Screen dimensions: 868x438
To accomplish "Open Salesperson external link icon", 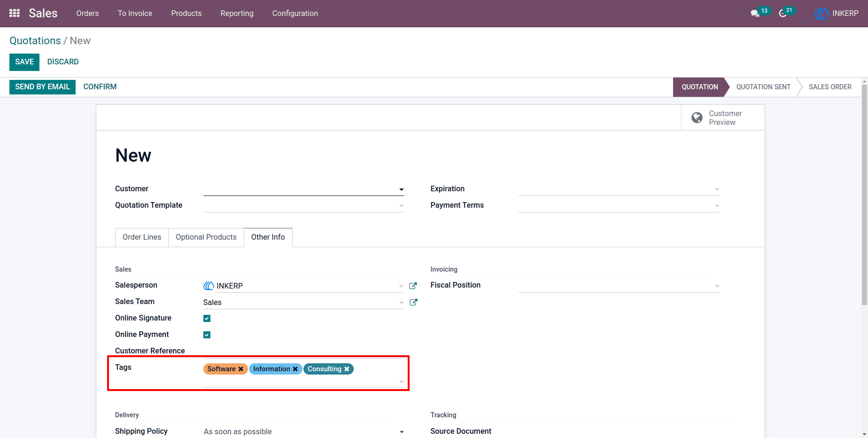I will (x=413, y=286).
